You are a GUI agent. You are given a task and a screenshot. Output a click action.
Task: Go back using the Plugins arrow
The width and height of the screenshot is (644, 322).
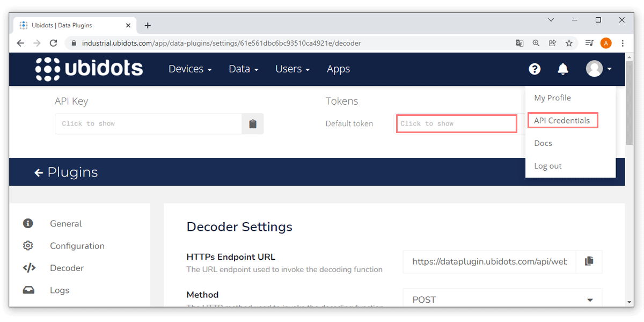39,172
